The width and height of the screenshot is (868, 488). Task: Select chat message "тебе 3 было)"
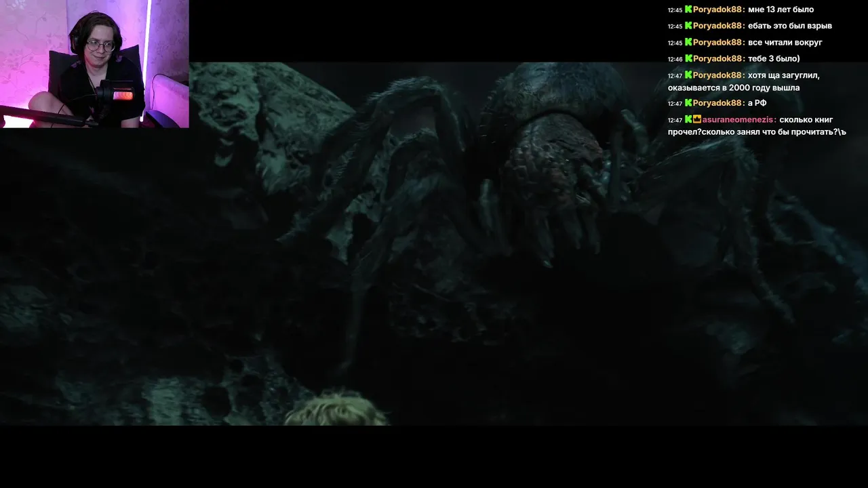pos(774,59)
